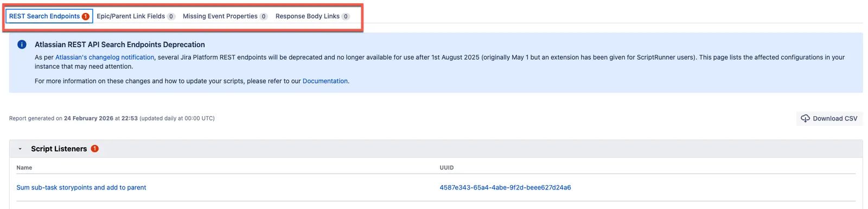
Task: Click the 0 badge on Response Body Links
Action: coord(346,16)
